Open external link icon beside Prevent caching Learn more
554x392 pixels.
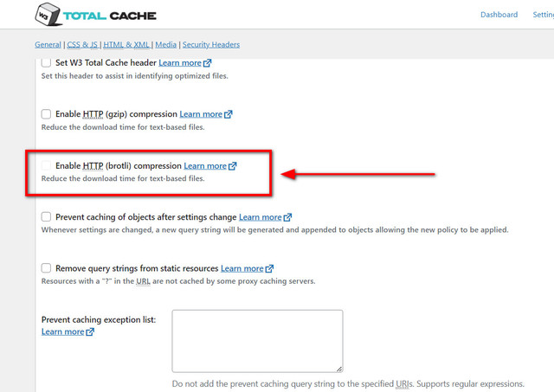coord(287,217)
